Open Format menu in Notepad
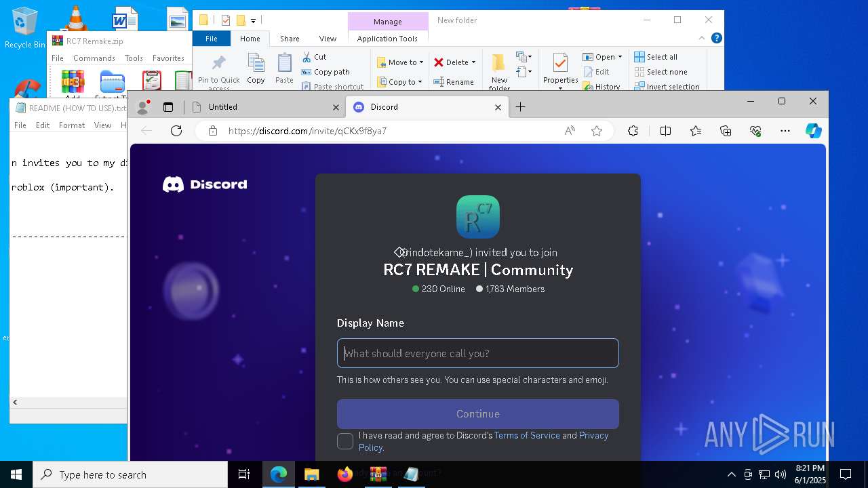The height and width of the screenshot is (488, 868). click(72, 125)
